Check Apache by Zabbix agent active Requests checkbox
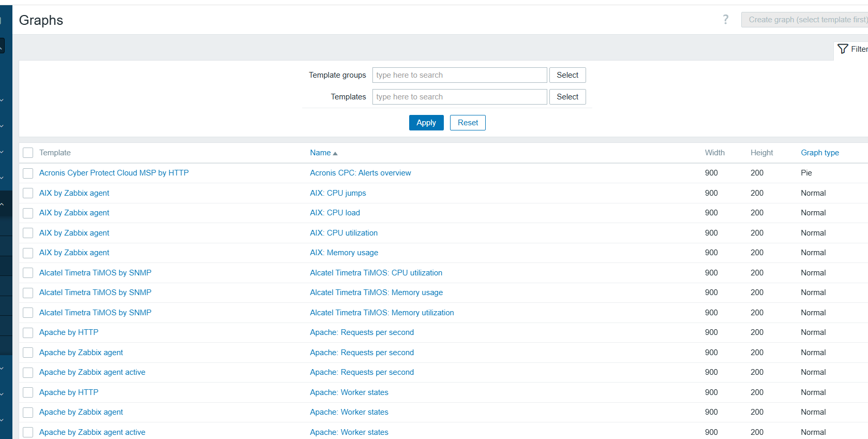 pos(28,372)
